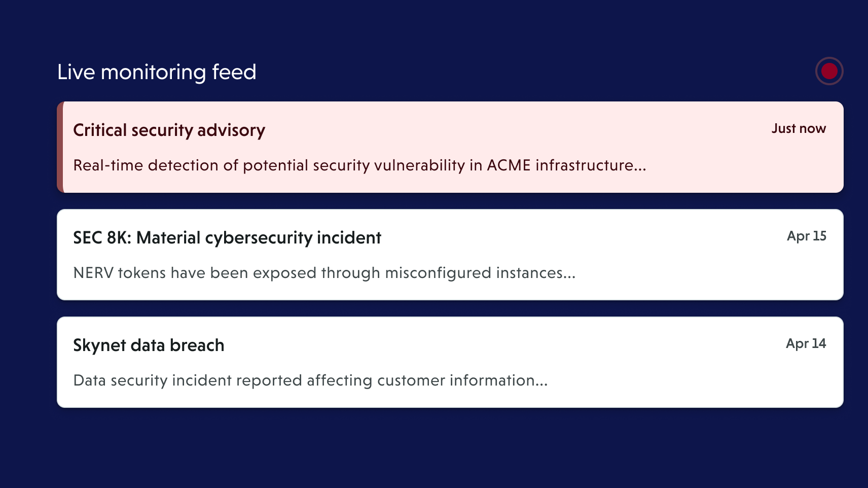Click the "Just now" timestamp
This screenshot has width=868, height=488.
(799, 129)
